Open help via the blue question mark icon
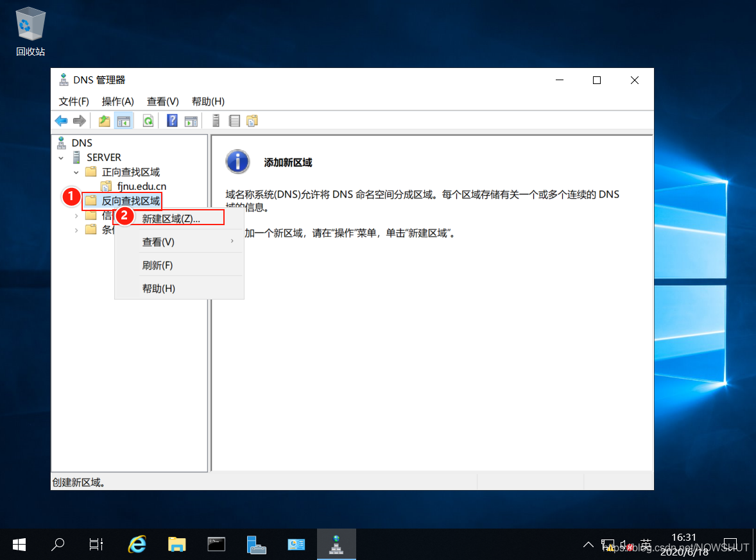This screenshot has width=756, height=560. [172, 120]
